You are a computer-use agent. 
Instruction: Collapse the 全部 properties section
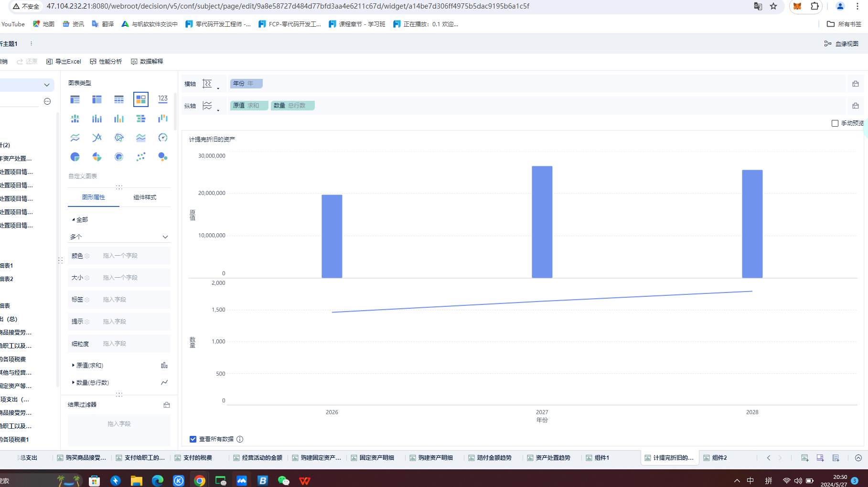(x=73, y=219)
